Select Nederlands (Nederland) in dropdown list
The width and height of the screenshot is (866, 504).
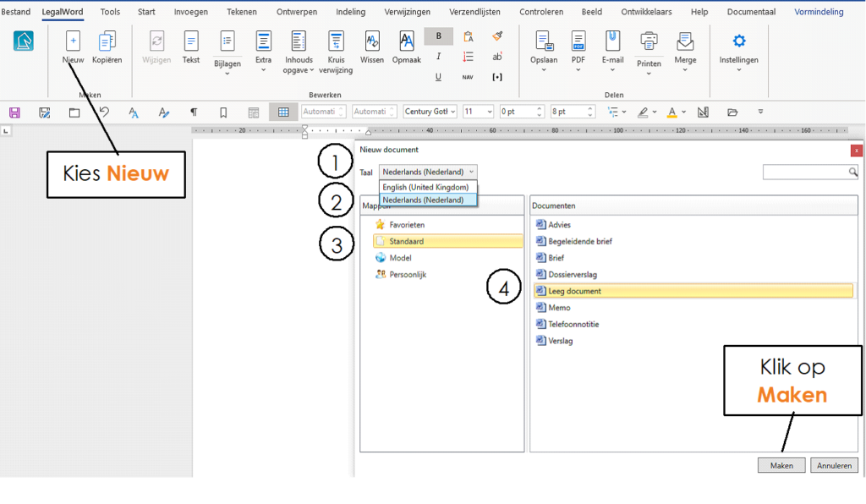tap(428, 200)
